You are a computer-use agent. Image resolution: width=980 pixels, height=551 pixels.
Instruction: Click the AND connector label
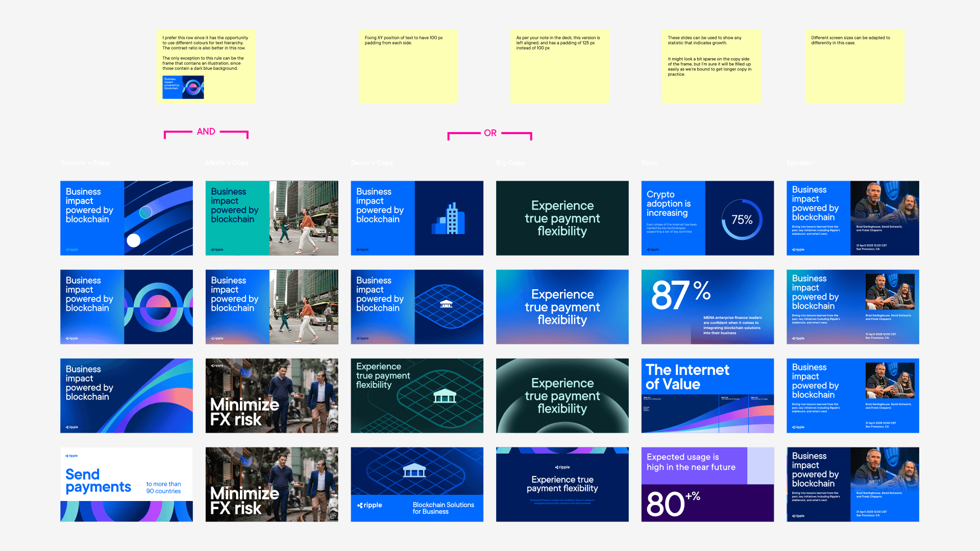coord(206,132)
